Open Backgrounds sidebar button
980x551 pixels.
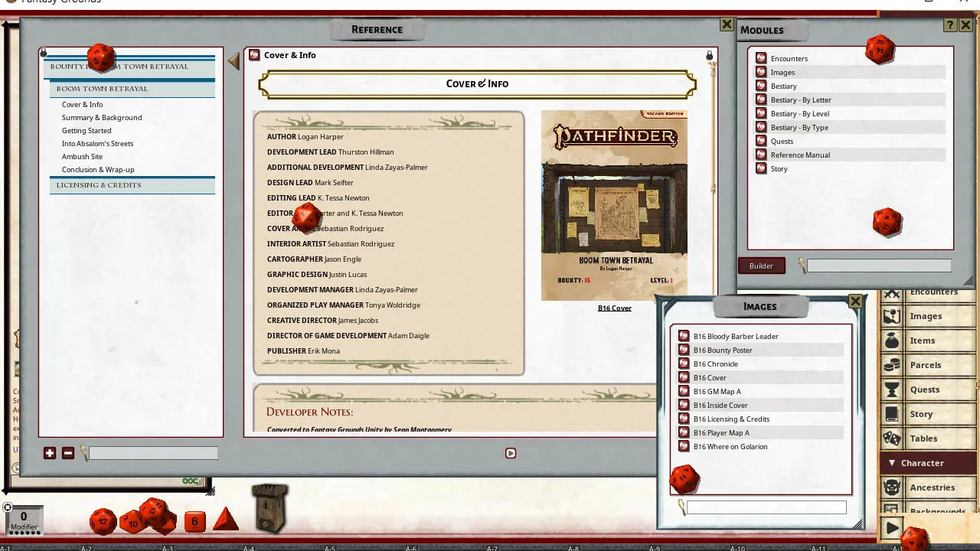pyautogui.click(x=929, y=510)
